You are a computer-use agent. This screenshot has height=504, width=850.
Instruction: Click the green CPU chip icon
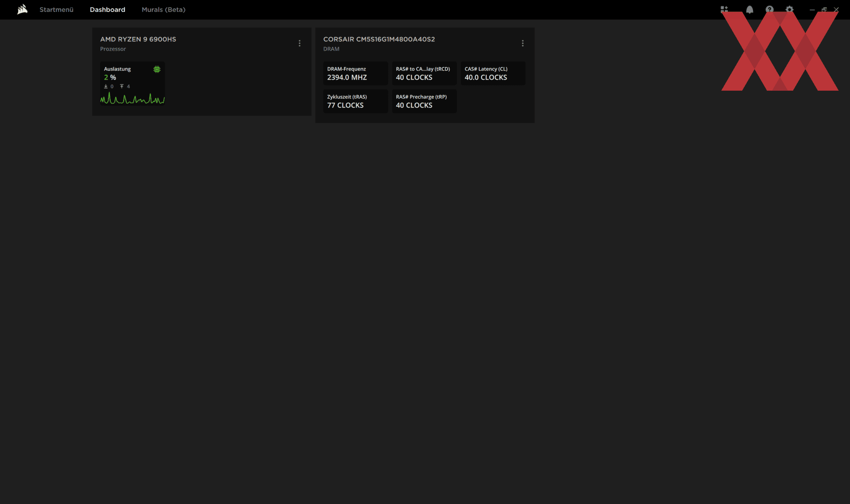point(157,69)
